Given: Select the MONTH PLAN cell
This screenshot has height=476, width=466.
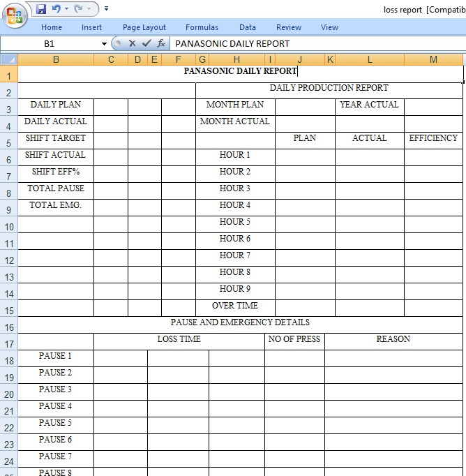Looking at the screenshot, I should (x=235, y=107).
